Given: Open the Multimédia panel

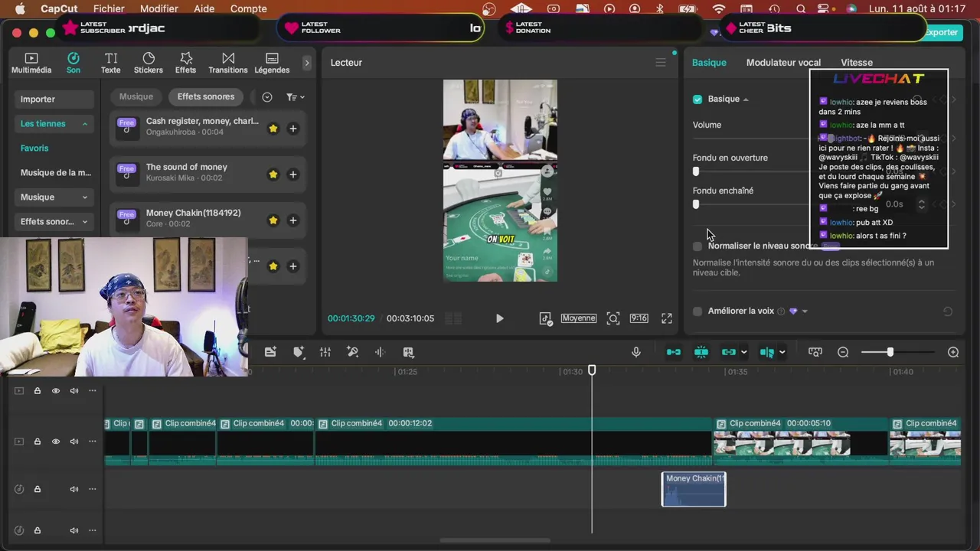Looking at the screenshot, I should coord(31,63).
